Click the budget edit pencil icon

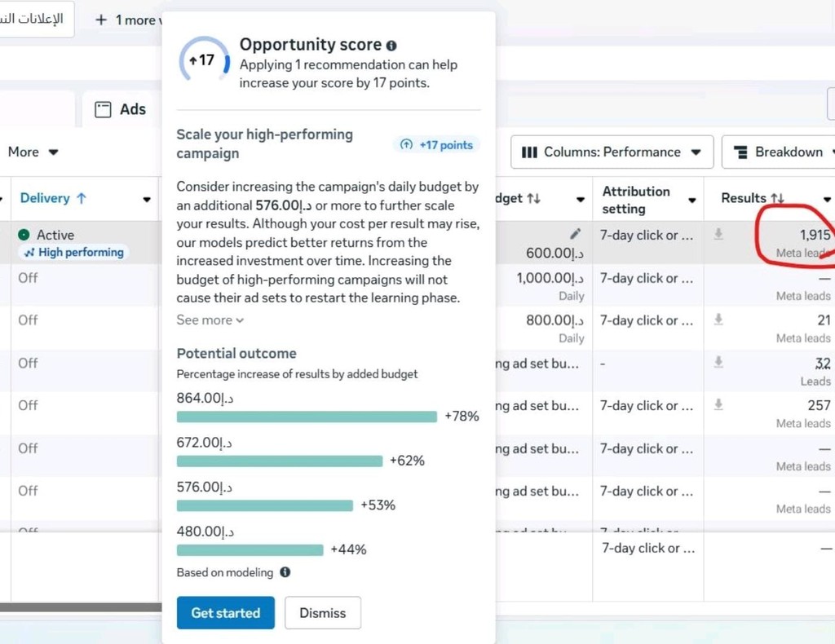pos(576,234)
